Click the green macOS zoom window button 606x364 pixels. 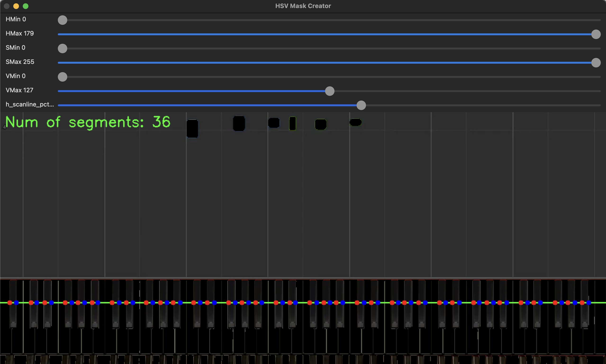click(x=26, y=6)
